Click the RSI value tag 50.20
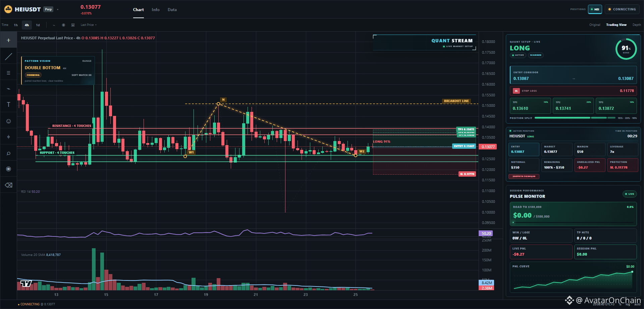 click(486, 233)
